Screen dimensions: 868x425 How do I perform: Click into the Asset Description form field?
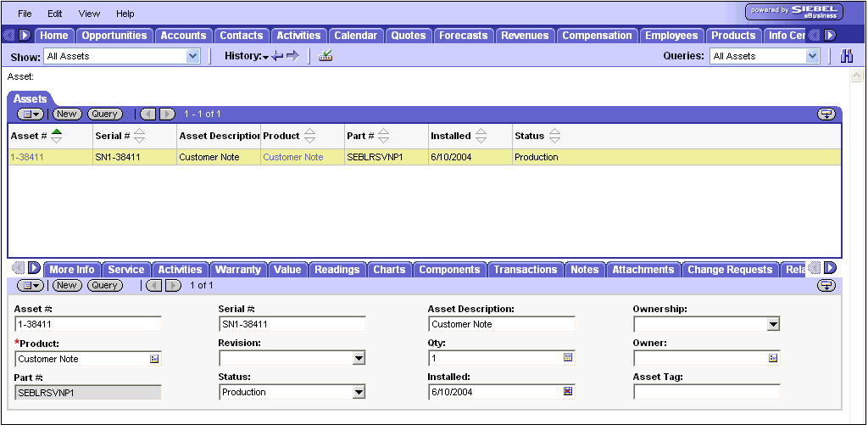(502, 324)
